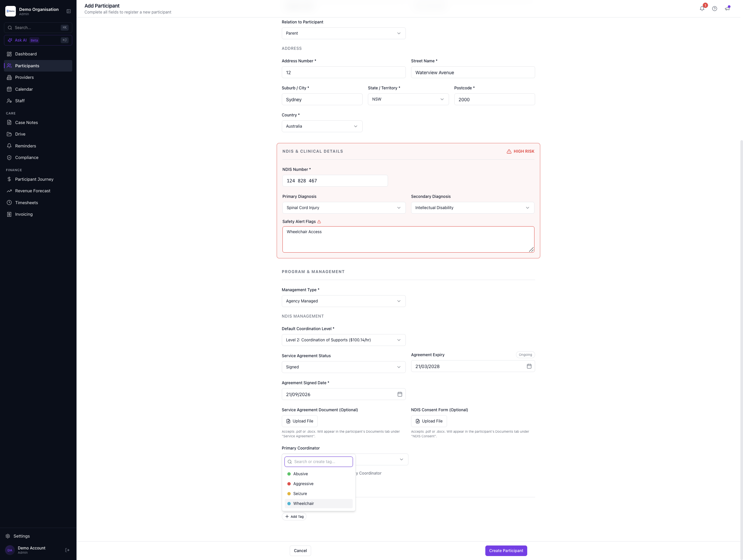Click Agreement Expiry date field
The image size is (743, 560).
point(472,366)
